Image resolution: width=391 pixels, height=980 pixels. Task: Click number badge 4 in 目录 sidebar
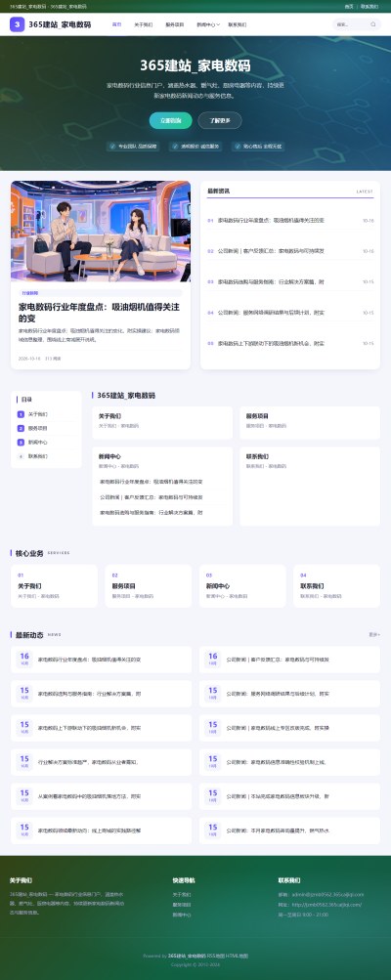coord(21,457)
